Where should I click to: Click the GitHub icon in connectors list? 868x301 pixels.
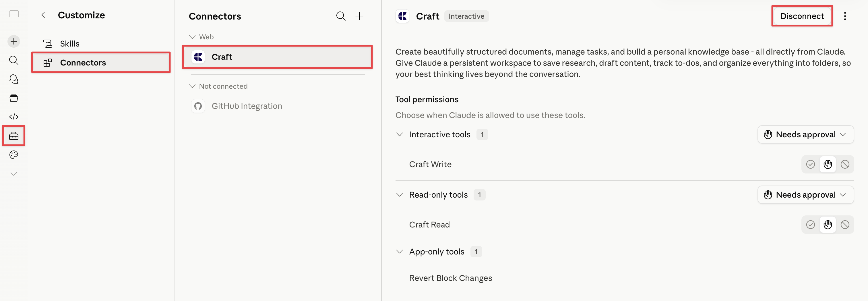click(198, 106)
